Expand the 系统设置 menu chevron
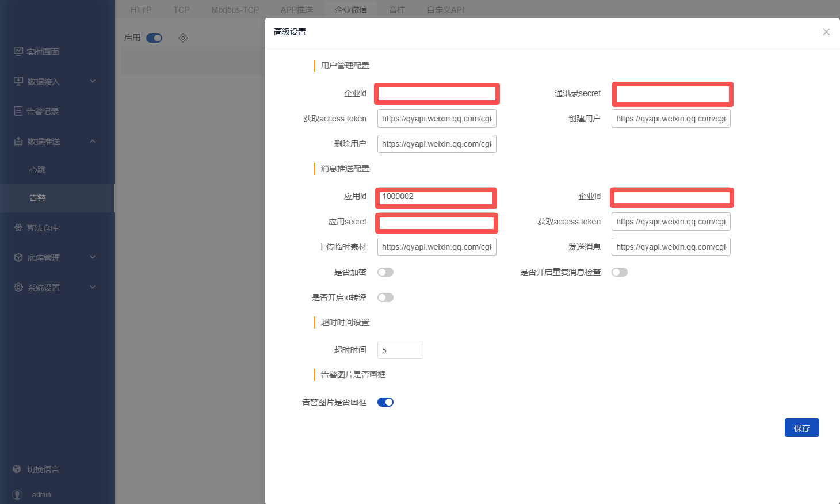This screenshot has height=504, width=840. pos(93,287)
